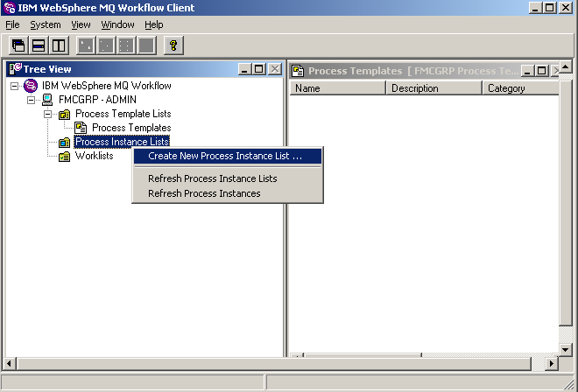Click the Process Templates window title icon
This screenshot has width=578, height=392.
[298, 71]
